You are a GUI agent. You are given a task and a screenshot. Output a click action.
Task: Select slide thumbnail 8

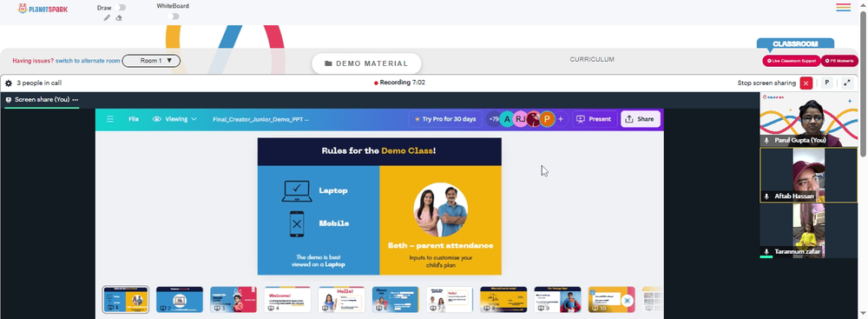coord(503,300)
